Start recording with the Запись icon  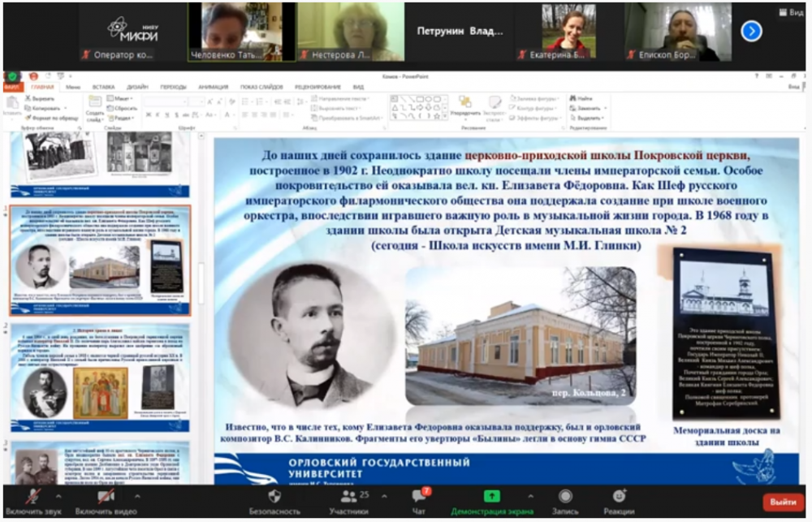(565, 496)
